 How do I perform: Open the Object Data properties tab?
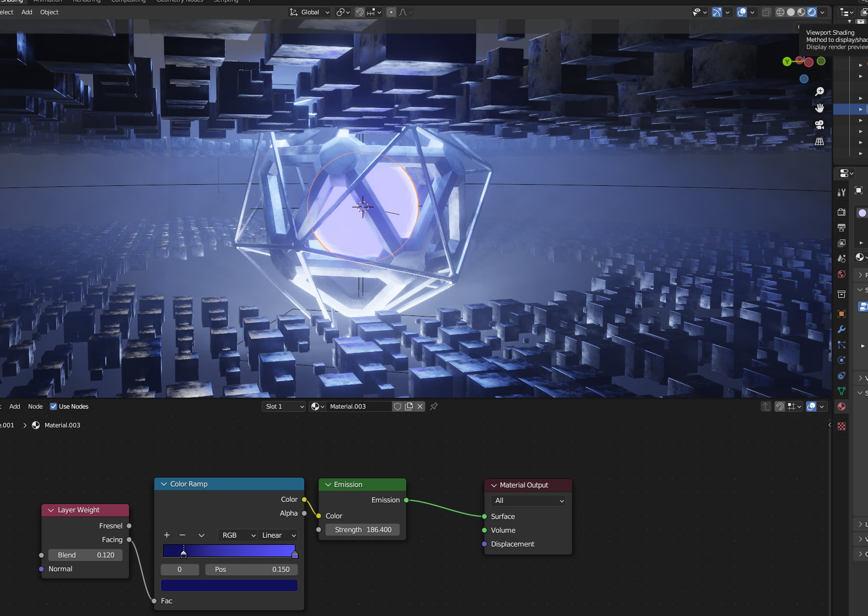[842, 391]
